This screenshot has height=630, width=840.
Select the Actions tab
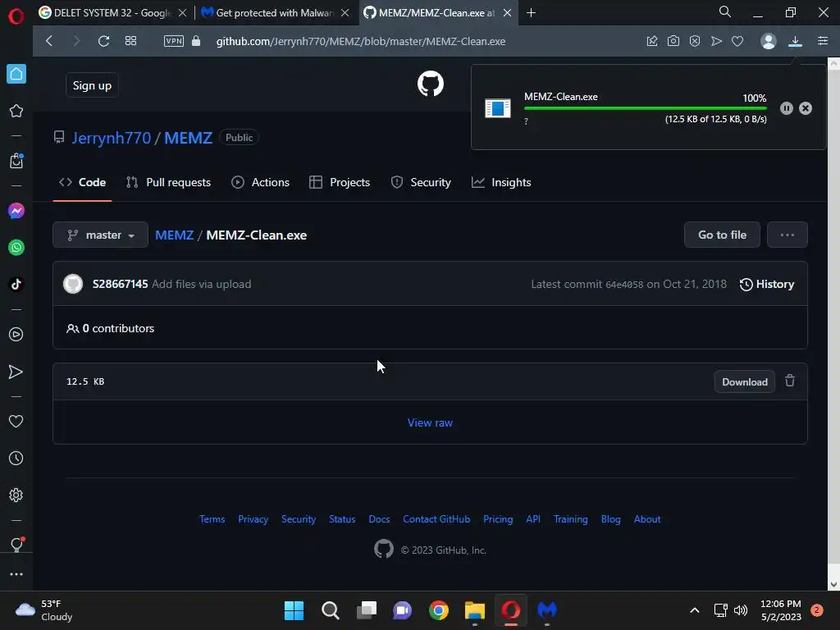[x=260, y=182]
